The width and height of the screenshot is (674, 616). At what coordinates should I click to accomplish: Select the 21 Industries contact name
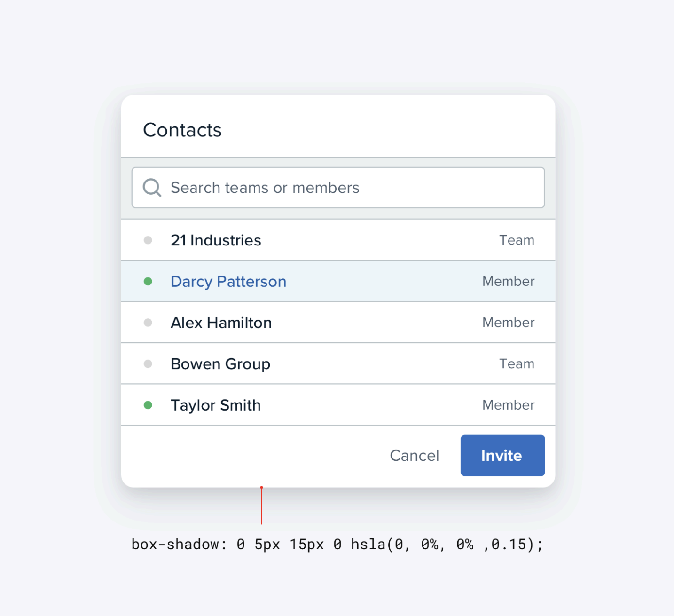216,240
